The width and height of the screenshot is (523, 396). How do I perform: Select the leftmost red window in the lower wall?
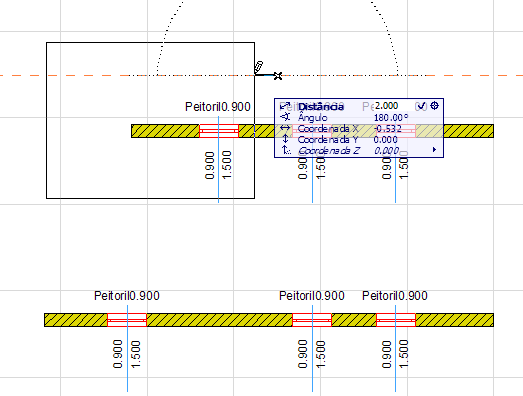(x=127, y=320)
